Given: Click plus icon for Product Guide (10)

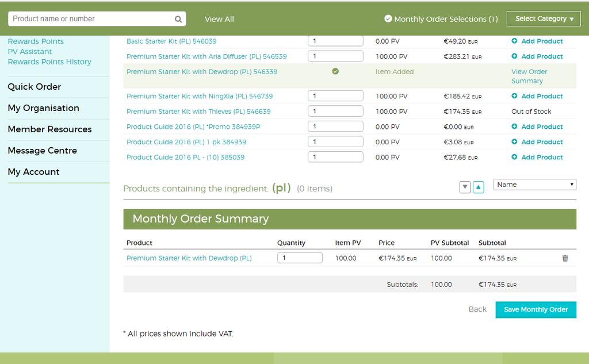Looking at the screenshot, I should click(x=514, y=156).
